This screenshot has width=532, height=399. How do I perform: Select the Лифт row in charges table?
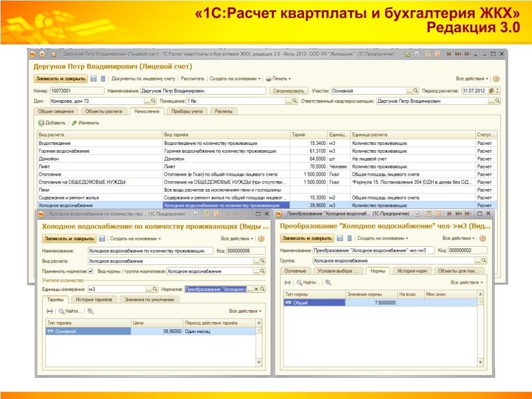(267, 167)
